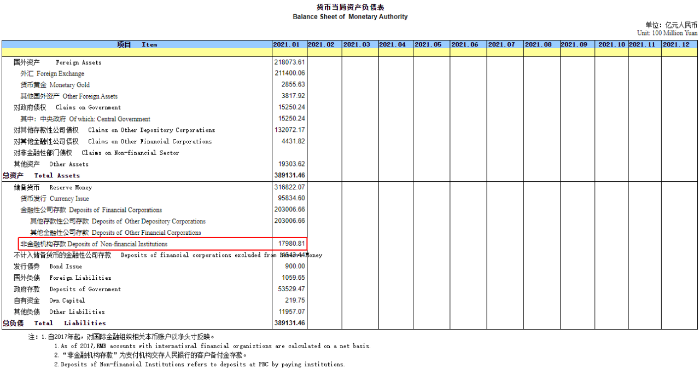This screenshot has height=369, width=700.
Task: Click the Deposits of Government value 53529.47
Action: tap(291, 289)
